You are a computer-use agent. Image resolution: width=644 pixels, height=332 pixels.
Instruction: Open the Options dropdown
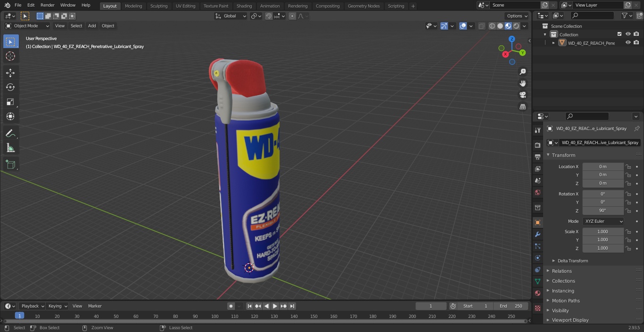(x=518, y=16)
